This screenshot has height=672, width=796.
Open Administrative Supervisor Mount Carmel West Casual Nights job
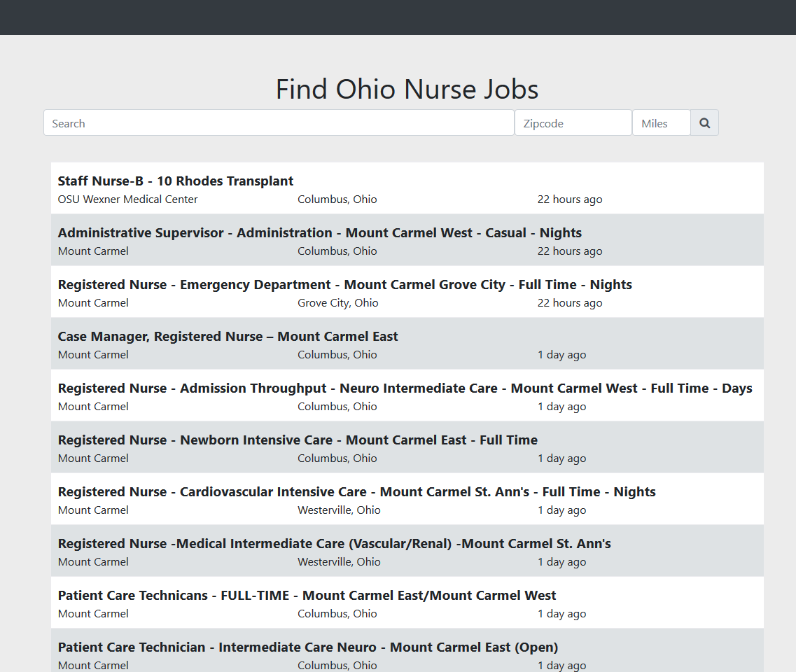(320, 233)
